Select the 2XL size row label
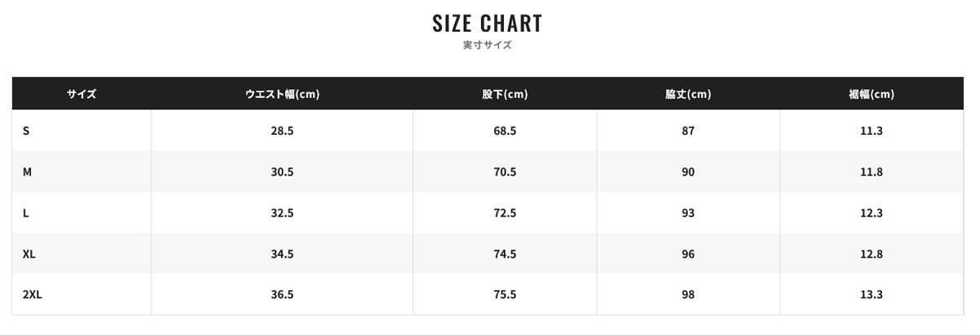This screenshot has width=980, height=335. 33,294
